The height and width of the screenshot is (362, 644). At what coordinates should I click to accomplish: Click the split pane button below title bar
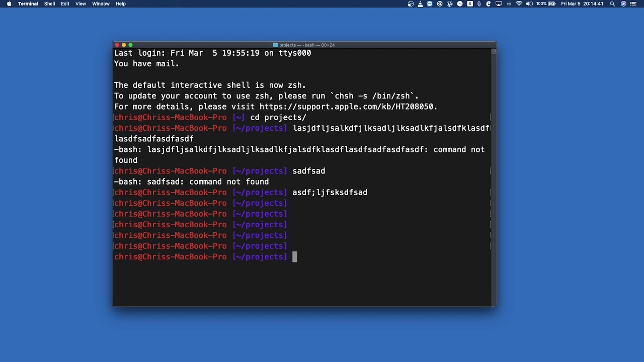coord(494,51)
